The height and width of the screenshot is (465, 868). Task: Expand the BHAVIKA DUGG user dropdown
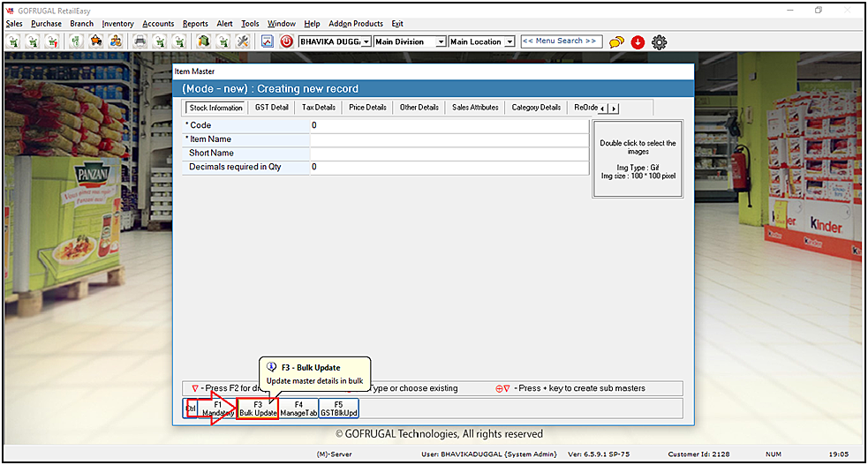click(x=366, y=42)
